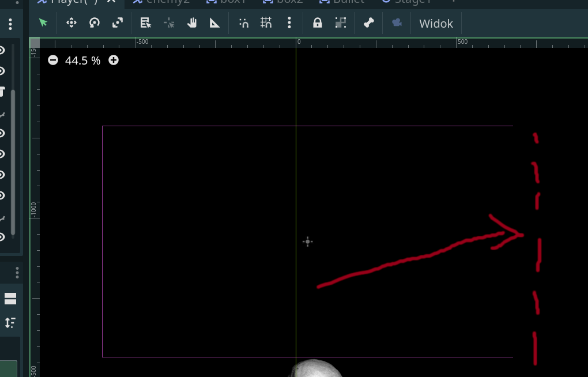Lock the selected node with padlock icon
Image resolution: width=588 pixels, height=377 pixels.
(318, 23)
